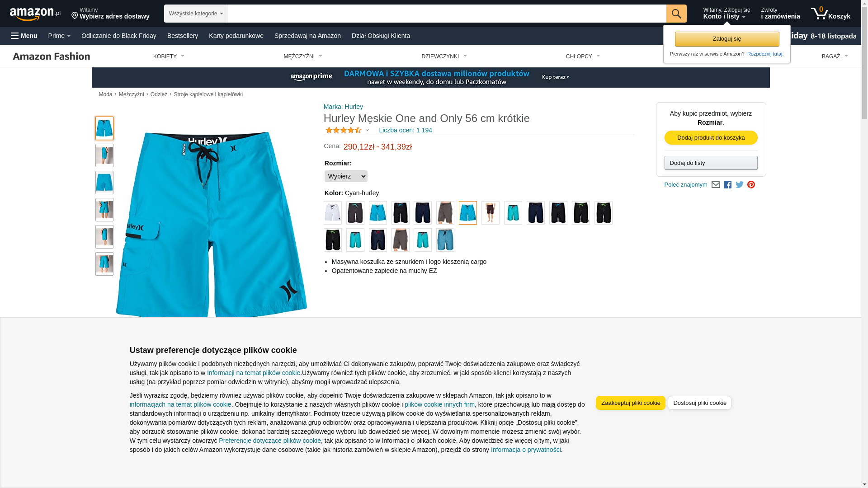Share product on Twitter icon
Screen dimensions: 868x488
coord(739,185)
